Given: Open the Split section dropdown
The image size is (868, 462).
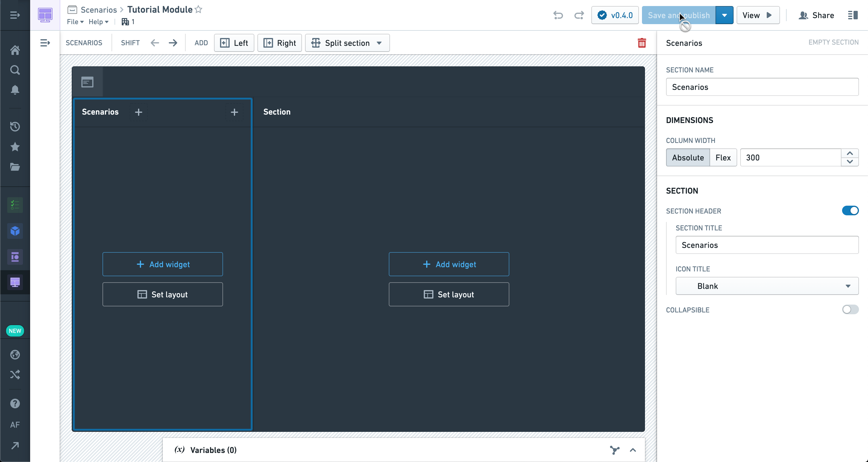Looking at the screenshot, I should (x=347, y=43).
